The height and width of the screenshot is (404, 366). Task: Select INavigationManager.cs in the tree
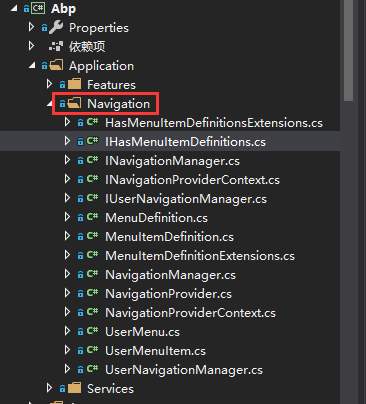[172, 161]
